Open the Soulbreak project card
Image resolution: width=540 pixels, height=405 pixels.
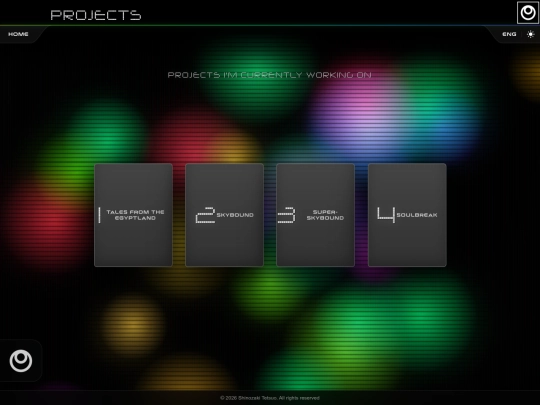point(407,215)
